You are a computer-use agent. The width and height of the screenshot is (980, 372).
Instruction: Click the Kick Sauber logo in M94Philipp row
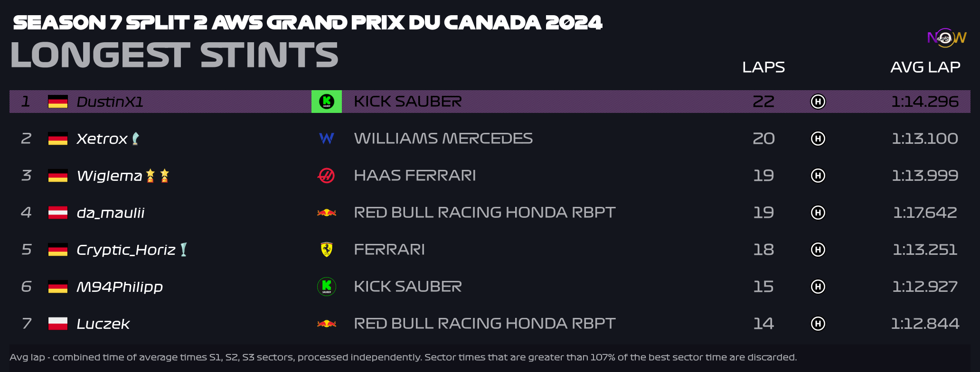click(327, 287)
